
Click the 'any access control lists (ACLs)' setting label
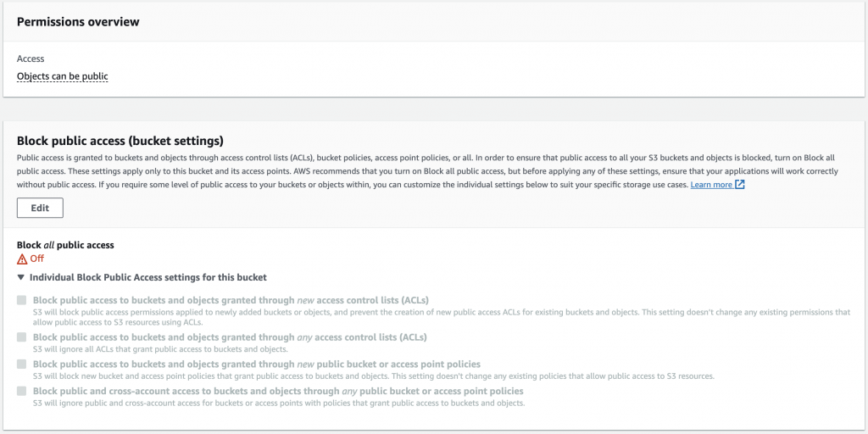coord(230,337)
